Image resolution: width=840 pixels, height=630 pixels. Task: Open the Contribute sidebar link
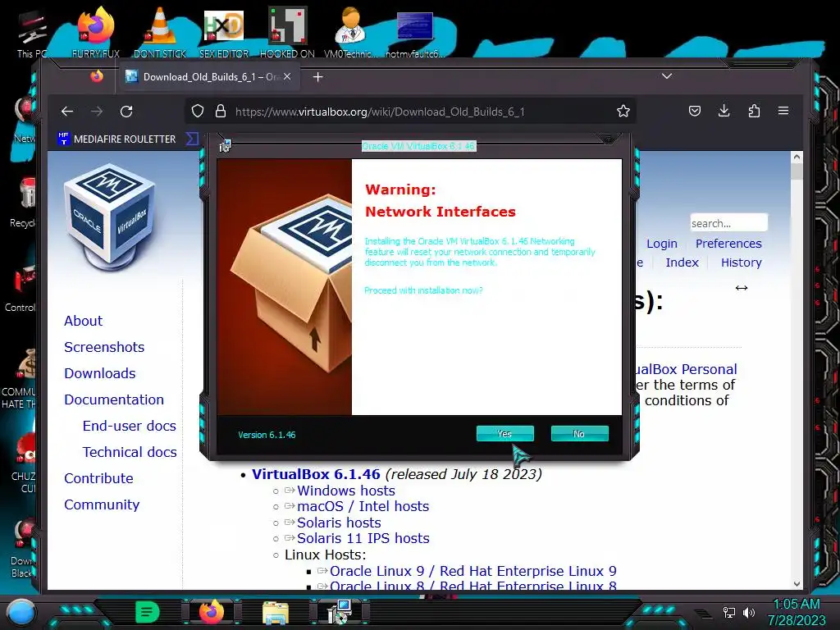tap(98, 478)
